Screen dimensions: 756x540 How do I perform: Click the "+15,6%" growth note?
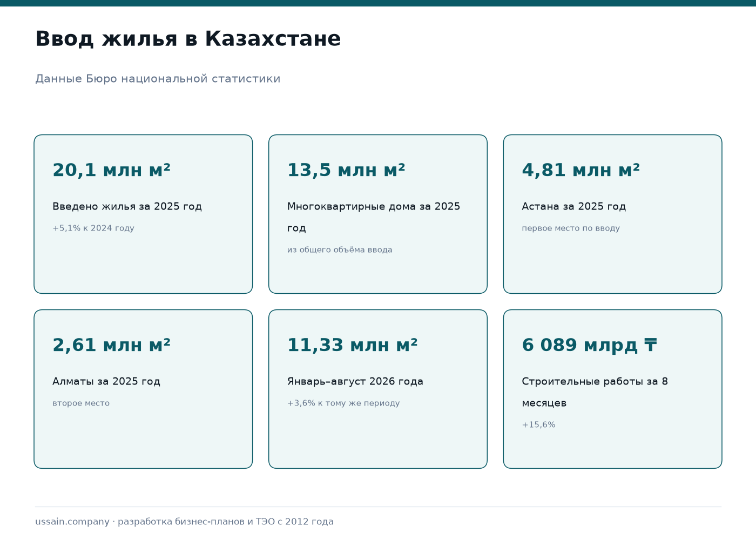pyautogui.click(x=539, y=424)
